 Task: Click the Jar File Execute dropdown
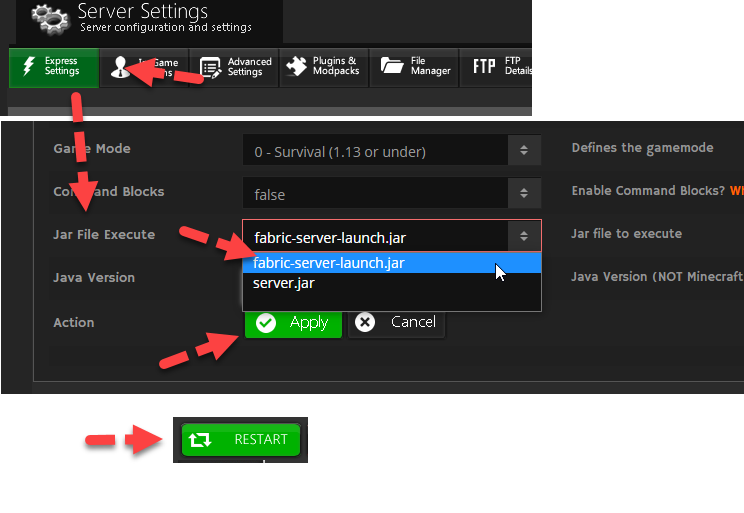coord(392,235)
